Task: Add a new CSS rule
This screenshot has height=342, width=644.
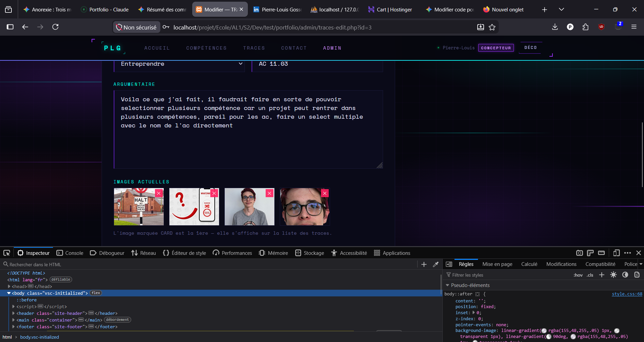Action: 602,275
